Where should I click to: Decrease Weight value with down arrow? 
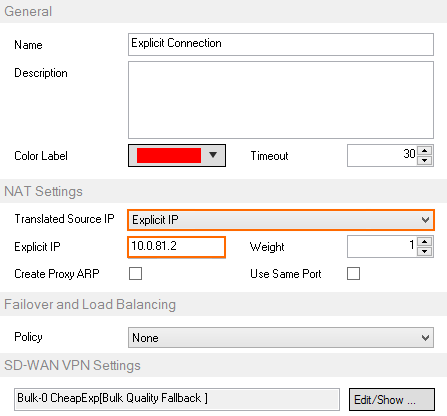coord(424,251)
